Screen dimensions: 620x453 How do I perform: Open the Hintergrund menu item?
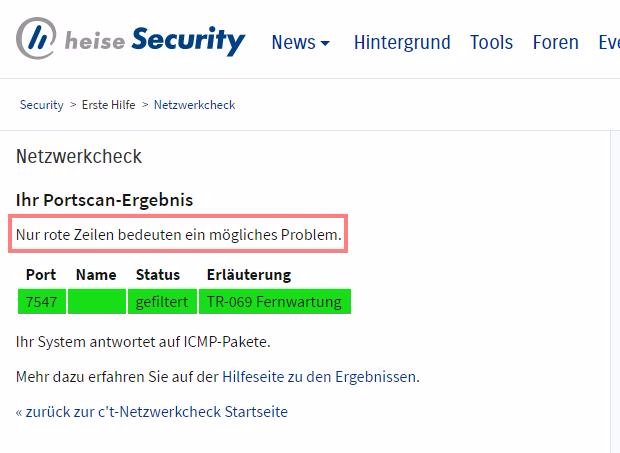tap(402, 42)
